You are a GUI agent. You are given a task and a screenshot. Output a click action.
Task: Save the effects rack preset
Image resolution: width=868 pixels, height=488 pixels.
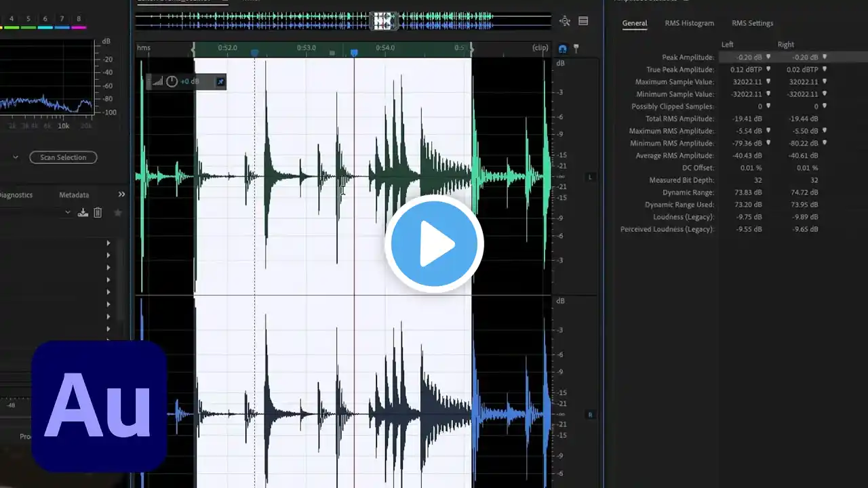[83, 213]
